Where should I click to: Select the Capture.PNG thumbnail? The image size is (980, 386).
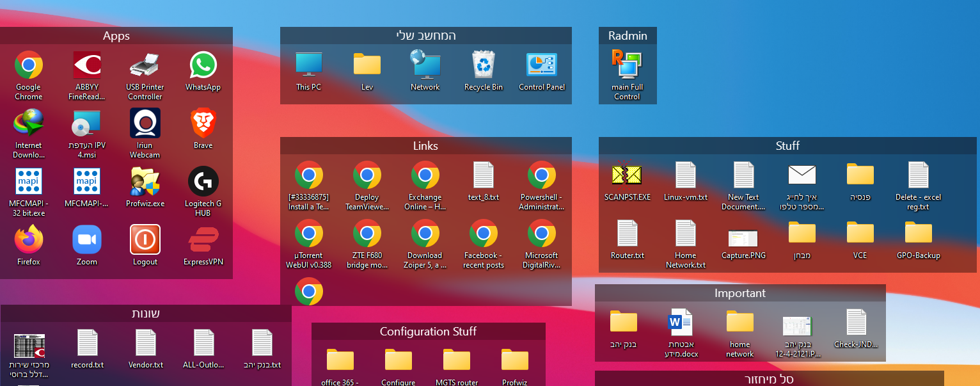[x=743, y=238]
